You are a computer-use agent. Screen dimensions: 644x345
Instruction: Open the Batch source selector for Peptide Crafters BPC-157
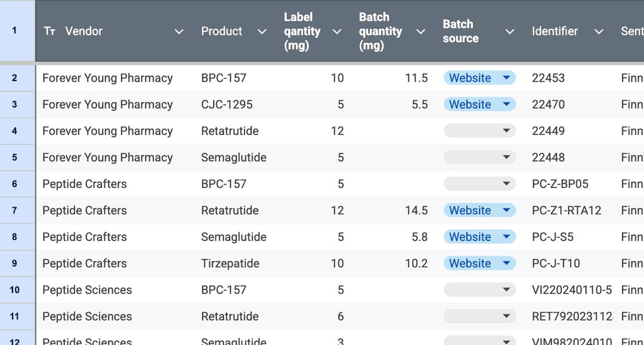[x=480, y=183]
